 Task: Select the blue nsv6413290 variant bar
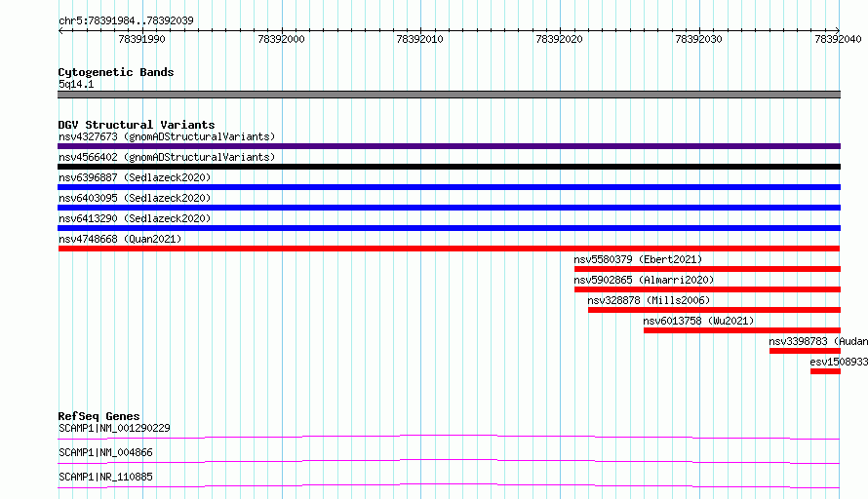pyautogui.click(x=449, y=228)
